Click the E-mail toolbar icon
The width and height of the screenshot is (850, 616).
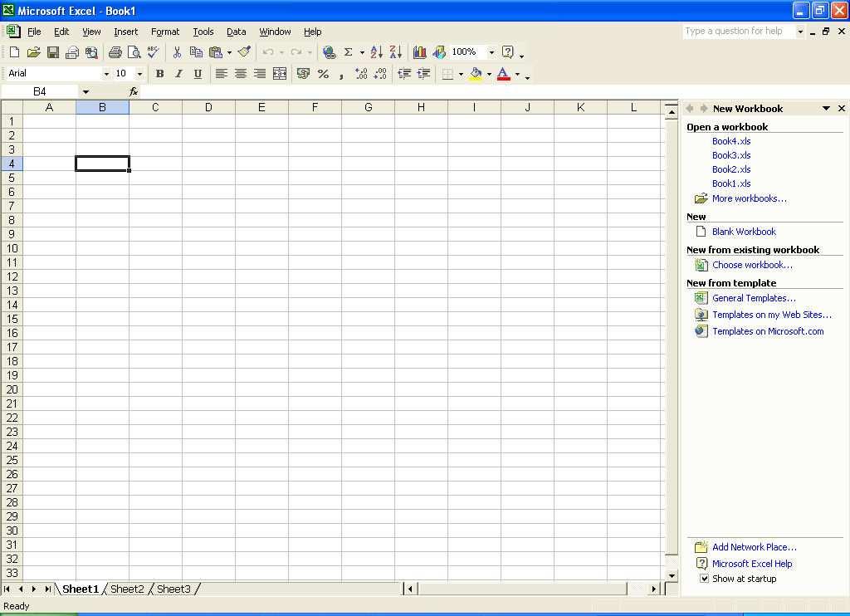[72, 52]
